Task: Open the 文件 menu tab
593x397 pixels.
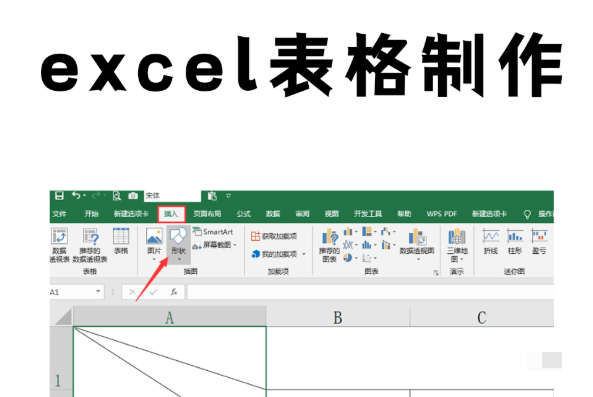Action: click(x=59, y=214)
